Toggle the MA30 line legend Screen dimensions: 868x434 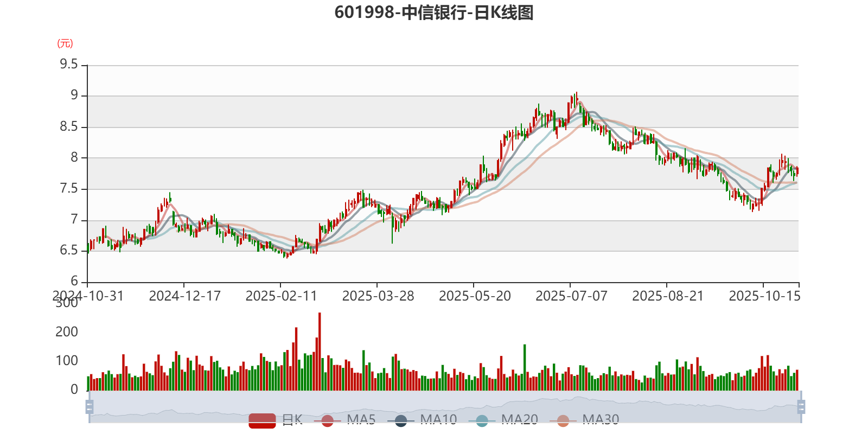click(584, 420)
